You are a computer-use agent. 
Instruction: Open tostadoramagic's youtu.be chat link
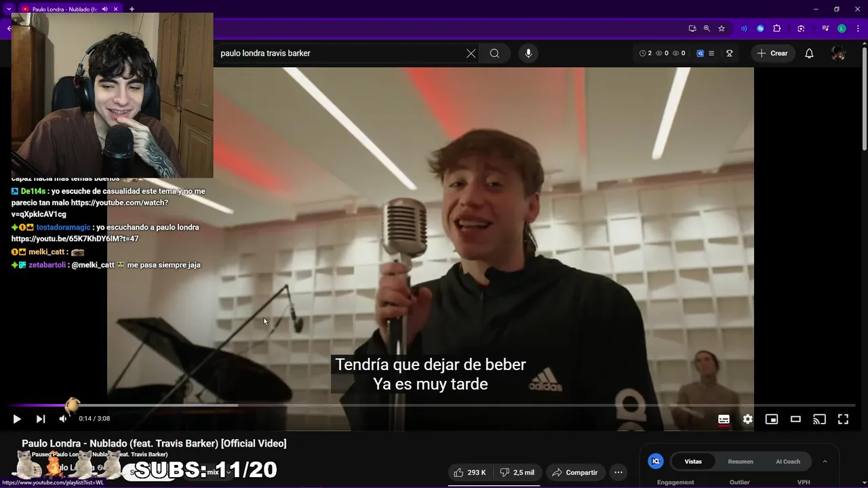pos(75,239)
